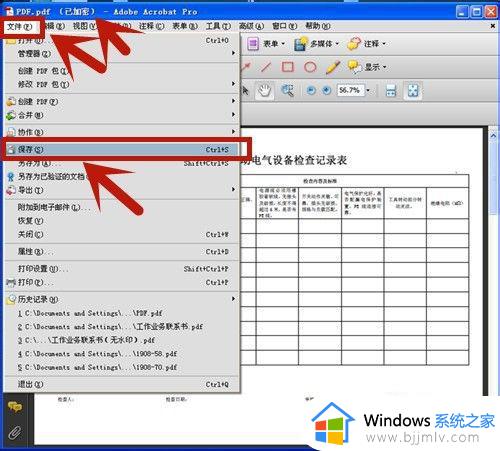The height and width of the screenshot is (451, 500).
Task: Click the zoom out button
Action: (311, 90)
